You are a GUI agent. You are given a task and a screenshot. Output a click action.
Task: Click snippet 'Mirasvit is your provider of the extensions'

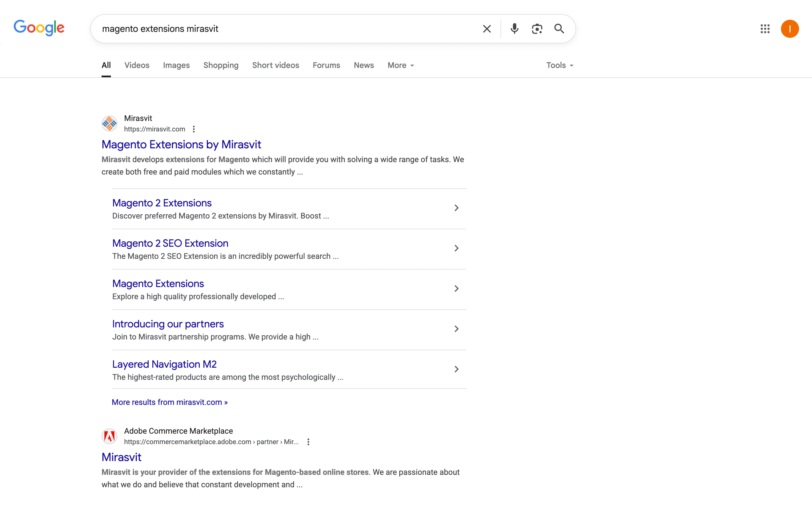tap(280, 479)
